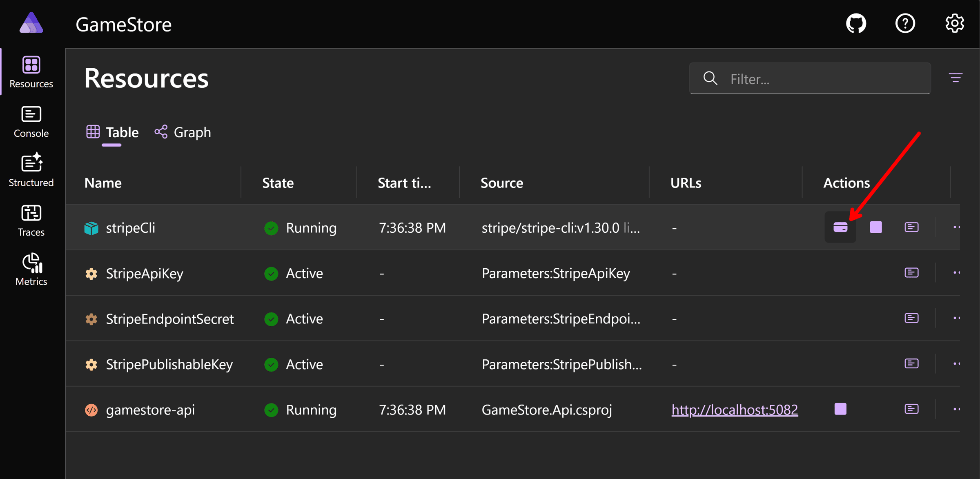View console logs for StripeApiKey

click(911, 272)
